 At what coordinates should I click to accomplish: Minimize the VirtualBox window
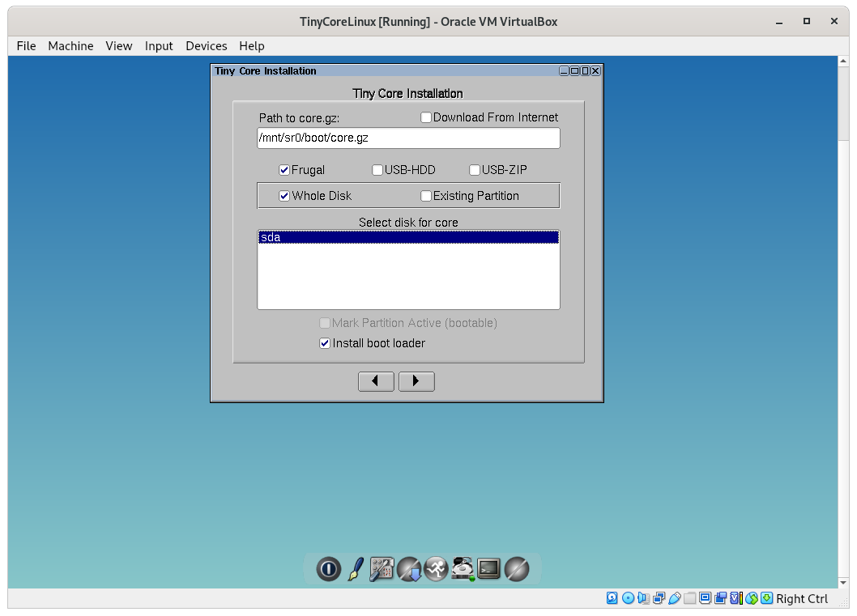(779, 22)
